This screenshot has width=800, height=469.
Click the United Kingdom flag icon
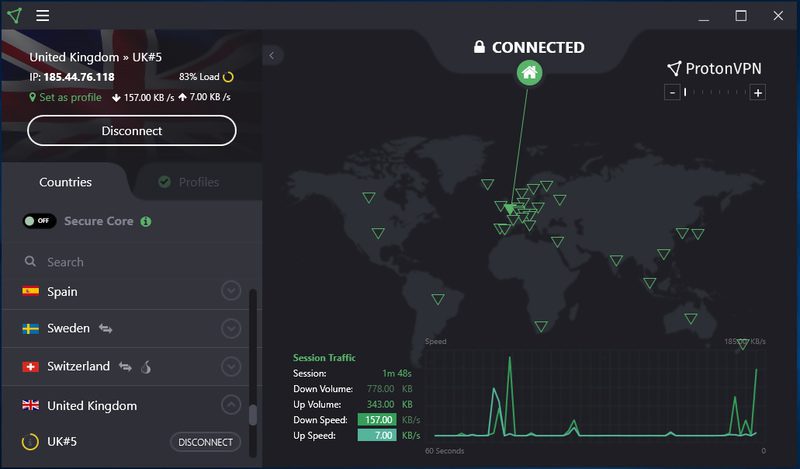(31, 405)
